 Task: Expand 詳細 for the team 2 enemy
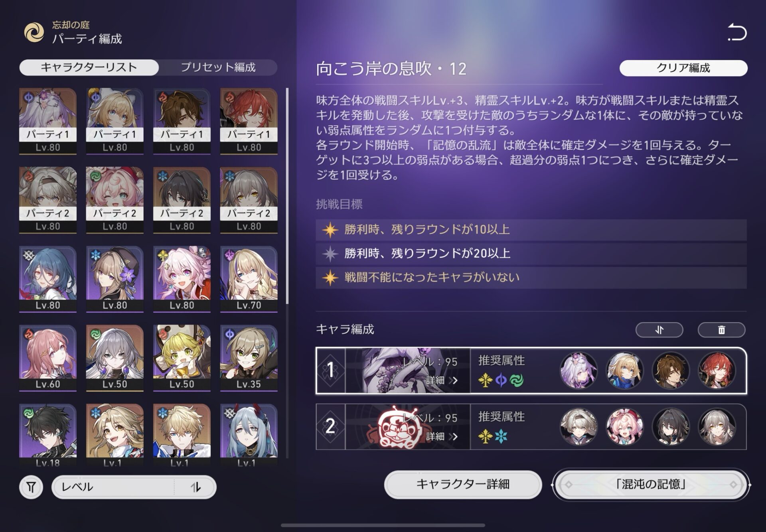click(441, 437)
